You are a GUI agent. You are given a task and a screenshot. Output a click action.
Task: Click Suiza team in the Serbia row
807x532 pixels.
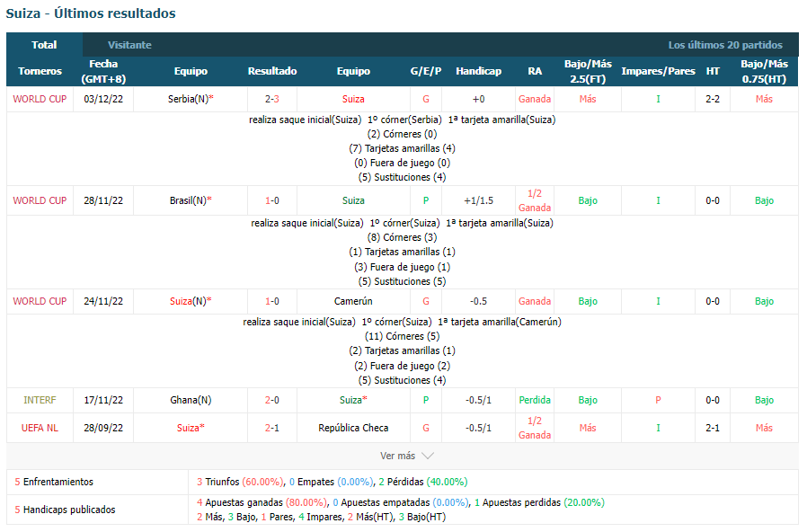(353, 99)
